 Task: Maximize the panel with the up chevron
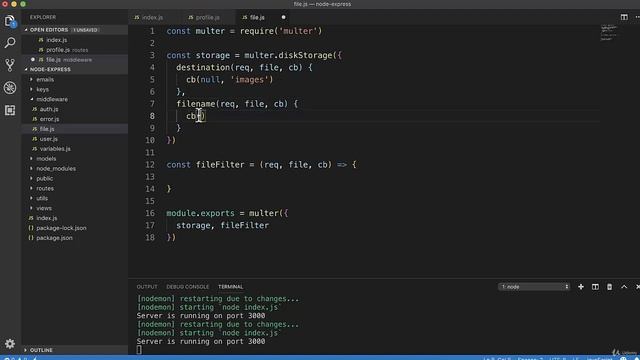click(x=624, y=287)
